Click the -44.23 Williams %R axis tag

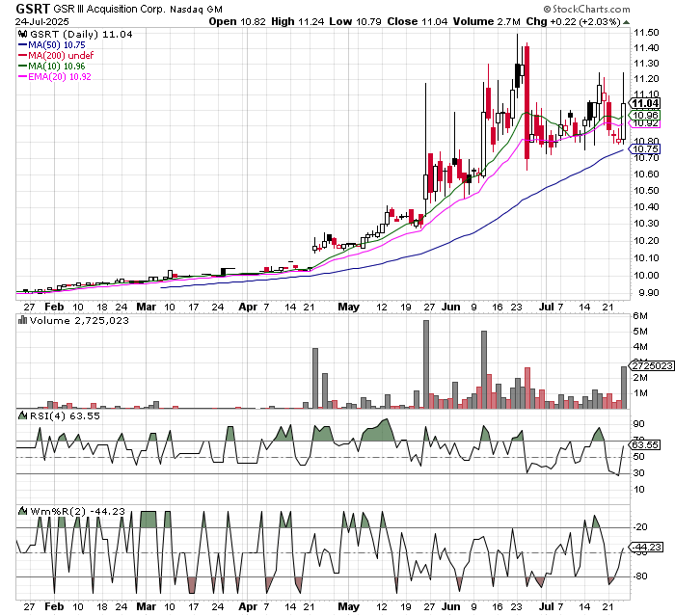tap(645, 548)
